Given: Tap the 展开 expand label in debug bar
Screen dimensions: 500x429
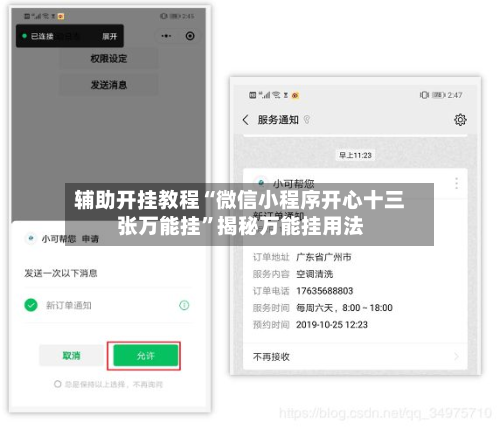Looking at the screenshot, I should pos(110,36).
